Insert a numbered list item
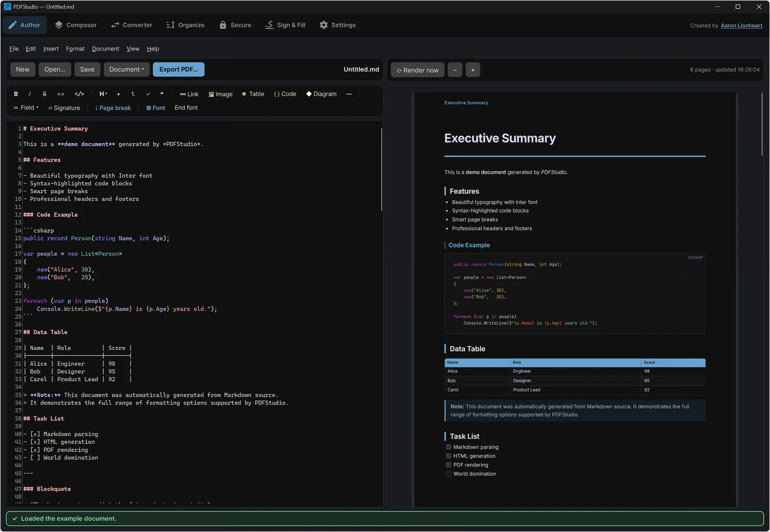 pyautogui.click(x=133, y=94)
